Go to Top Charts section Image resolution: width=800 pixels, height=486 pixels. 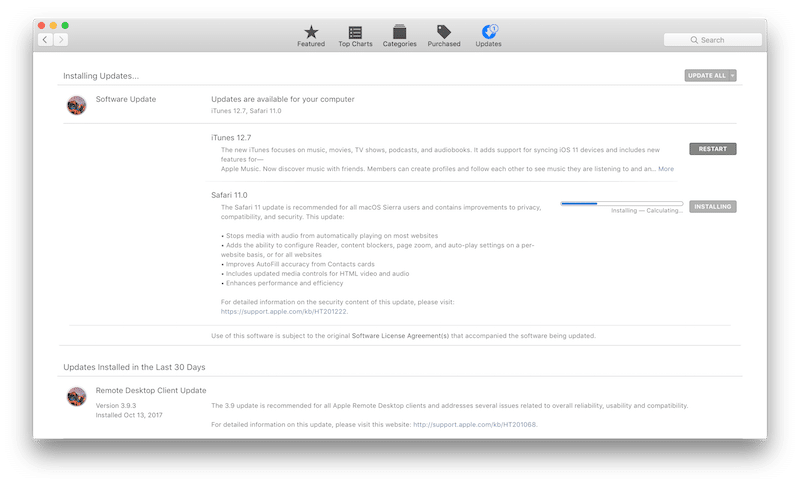[356, 33]
